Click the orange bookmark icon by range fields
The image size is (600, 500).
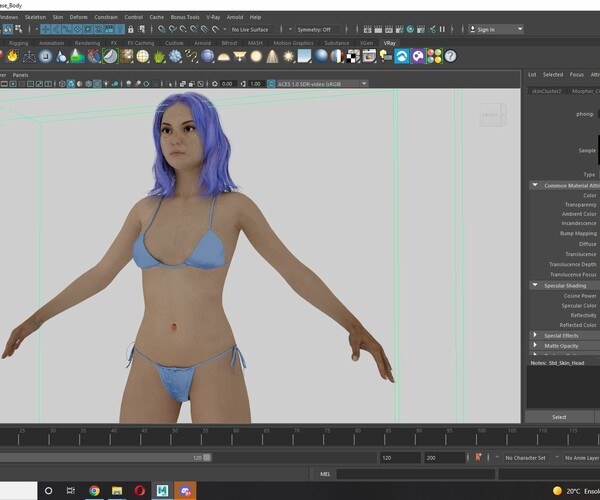(x=478, y=457)
